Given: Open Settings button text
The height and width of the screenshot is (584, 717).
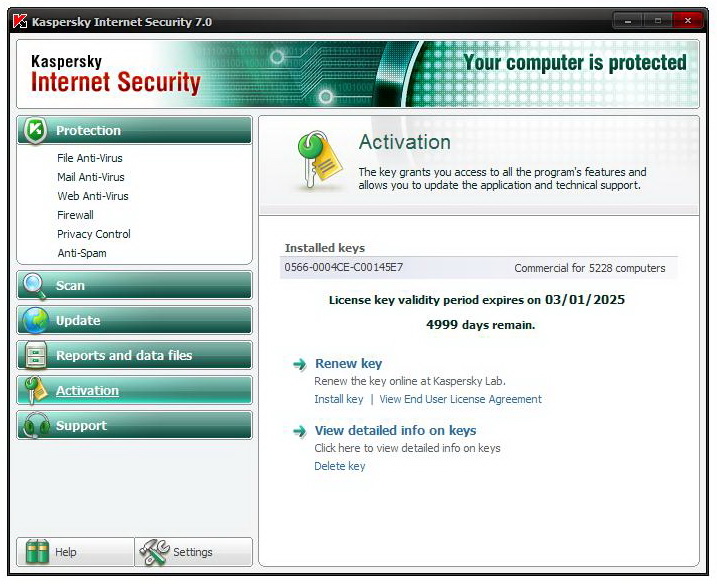Looking at the screenshot, I should (193, 552).
